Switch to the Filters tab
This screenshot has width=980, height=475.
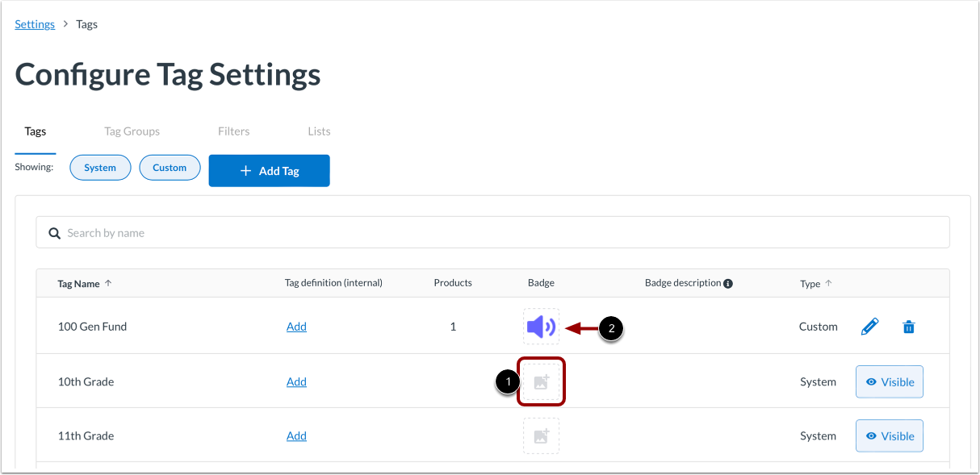click(x=234, y=131)
